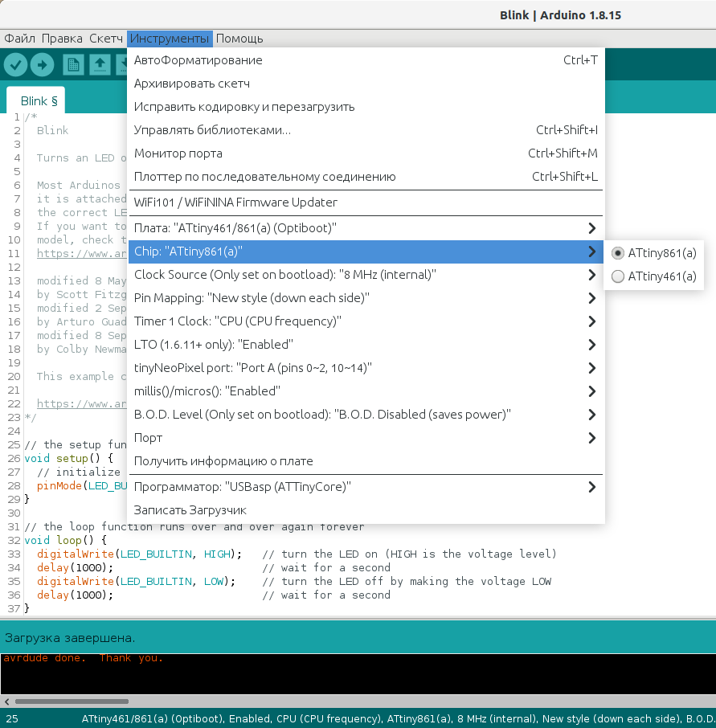Expand the Pin Mapping submenu arrow
Viewport: 716px width, 728px height.
[x=591, y=298]
